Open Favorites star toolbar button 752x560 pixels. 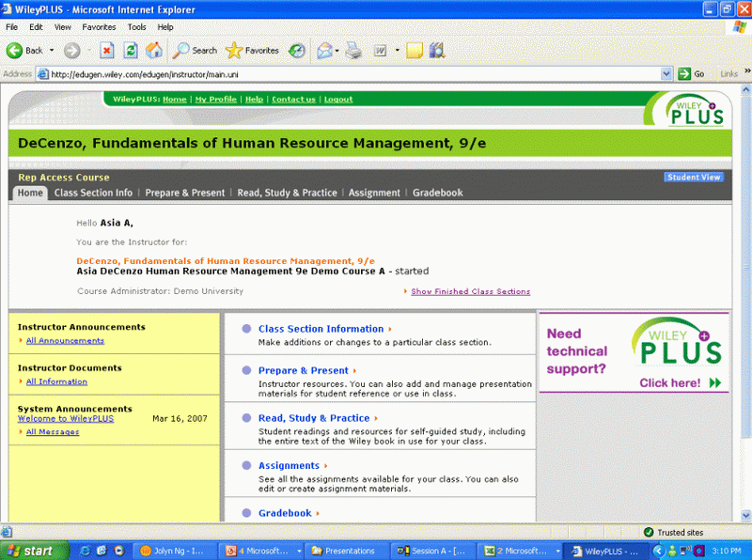(x=252, y=51)
